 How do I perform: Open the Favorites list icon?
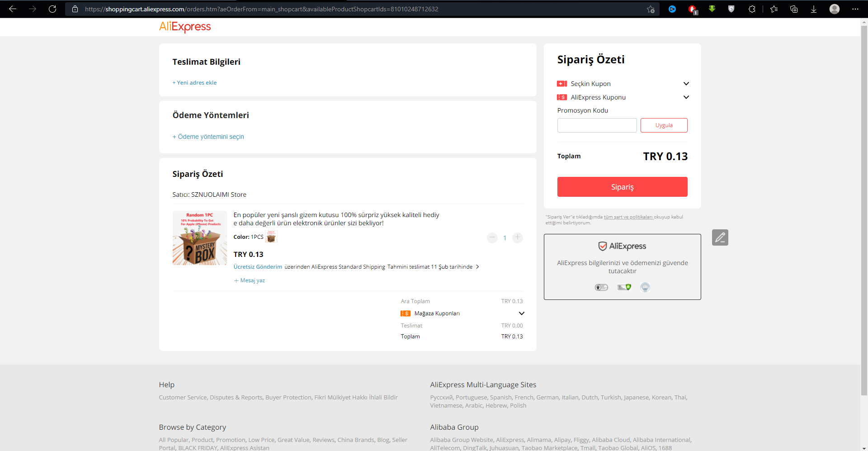click(x=774, y=9)
